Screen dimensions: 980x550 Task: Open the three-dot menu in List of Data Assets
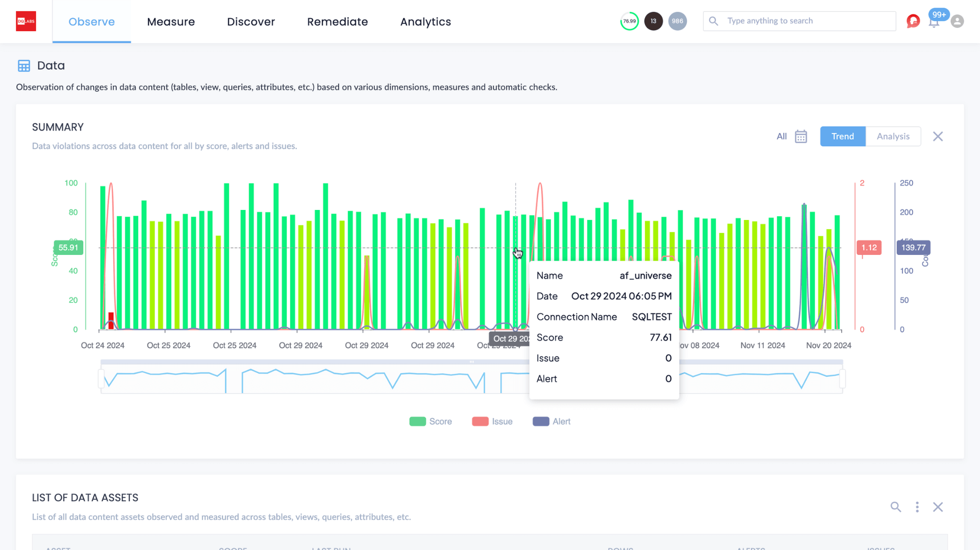(x=917, y=507)
